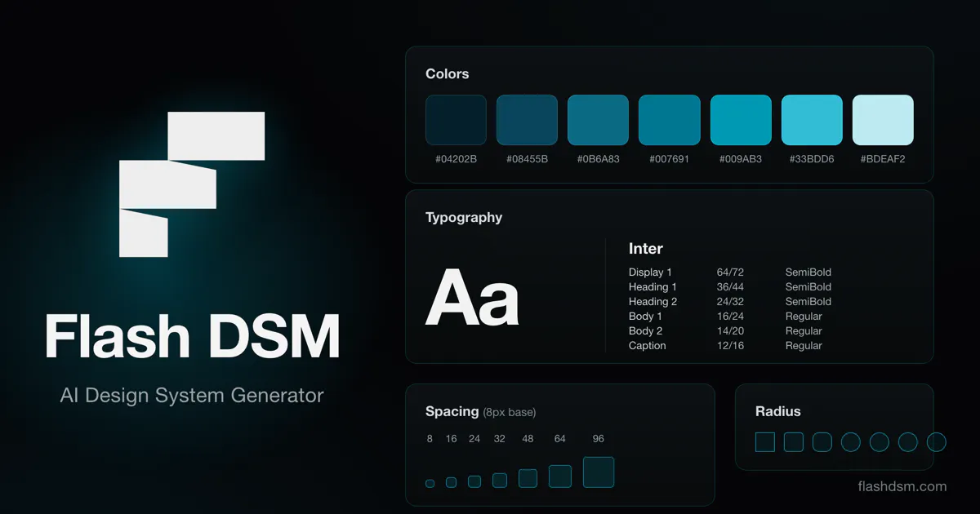The image size is (980, 514).
Task: Pick the #08455B color swatch
Action: [527, 120]
